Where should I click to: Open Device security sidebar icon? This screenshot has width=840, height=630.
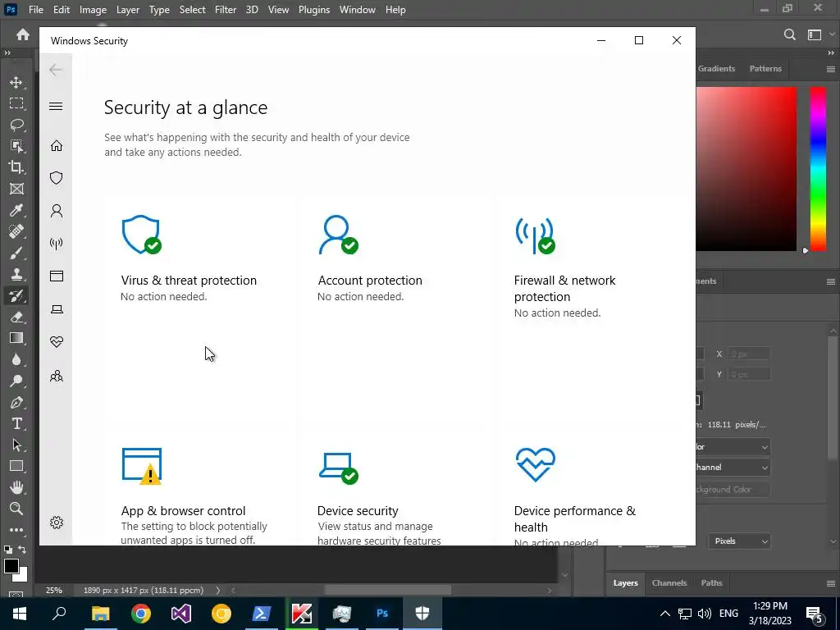pyautogui.click(x=57, y=309)
